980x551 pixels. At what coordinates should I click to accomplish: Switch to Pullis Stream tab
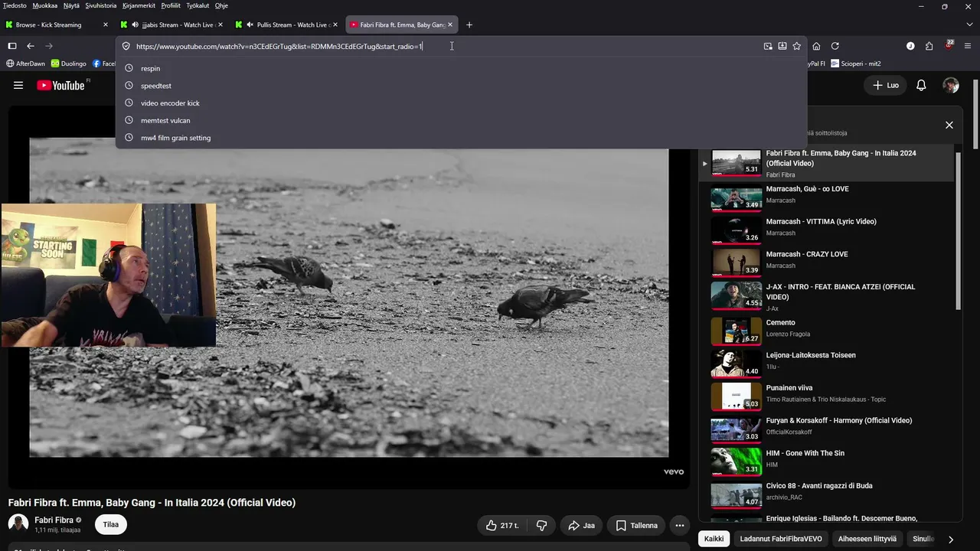click(x=286, y=24)
